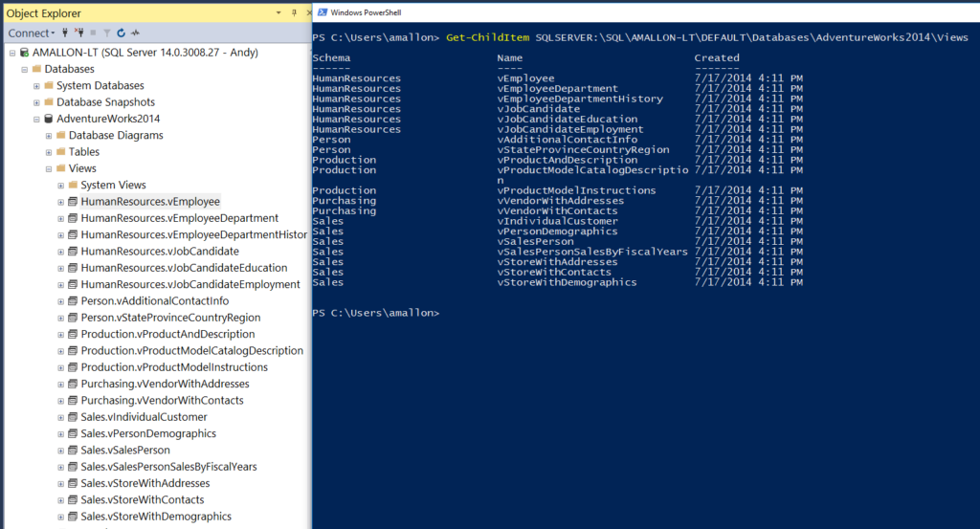Open the Connect dropdown in Object Explorer
This screenshot has height=529, width=980.
coord(32,33)
